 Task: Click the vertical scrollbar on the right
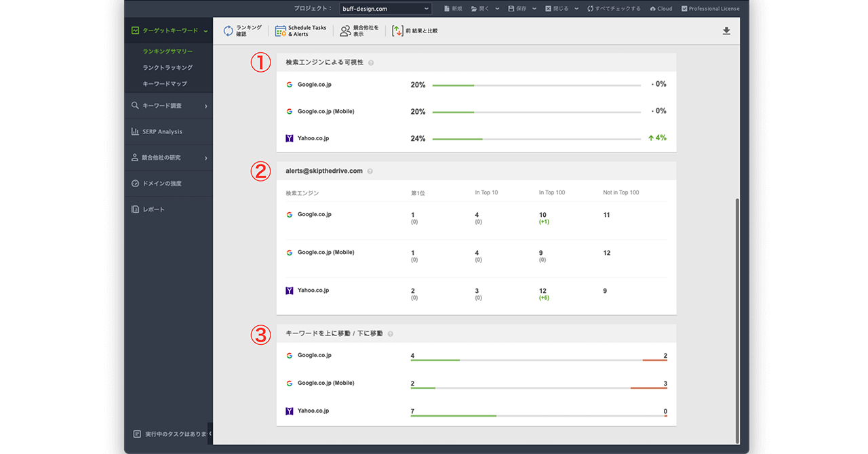[x=738, y=318]
